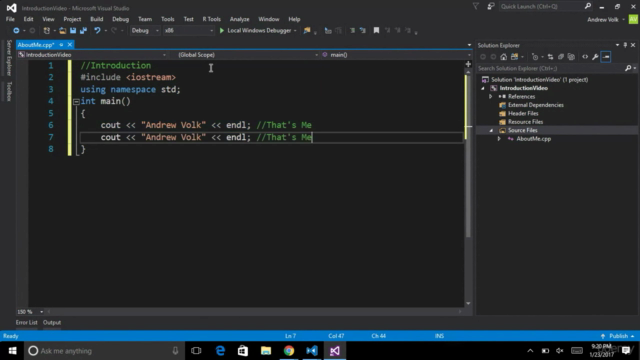Toggle a bookmark on the current line

(x=376, y=31)
